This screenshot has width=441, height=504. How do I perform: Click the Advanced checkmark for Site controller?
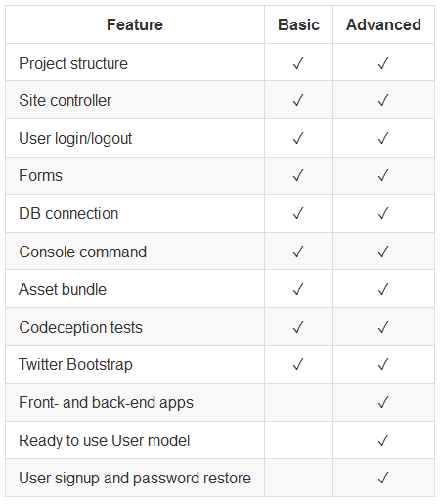[383, 100]
